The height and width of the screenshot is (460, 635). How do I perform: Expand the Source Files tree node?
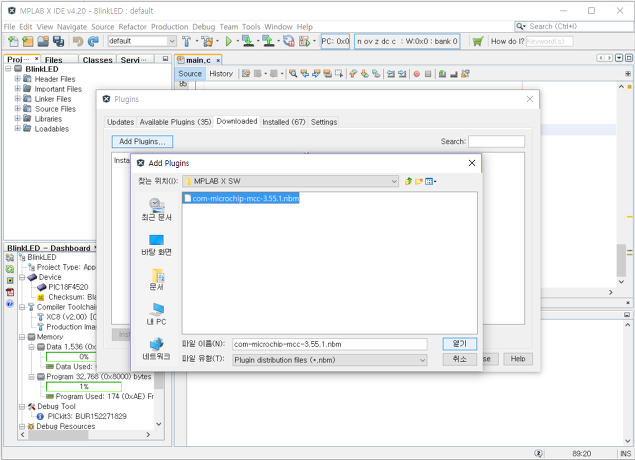(x=17, y=109)
